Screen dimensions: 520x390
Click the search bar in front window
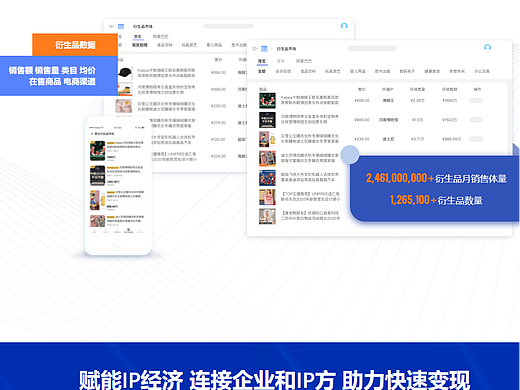coord(372,48)
